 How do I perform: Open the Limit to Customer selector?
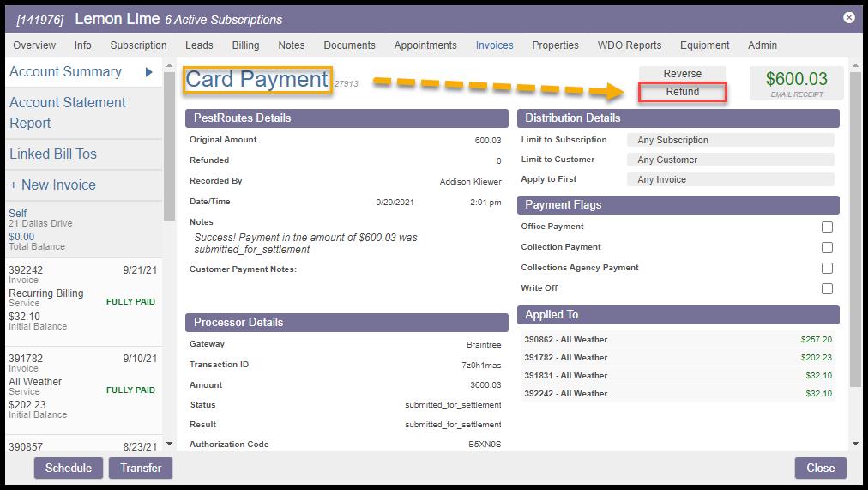pos(730,160)
